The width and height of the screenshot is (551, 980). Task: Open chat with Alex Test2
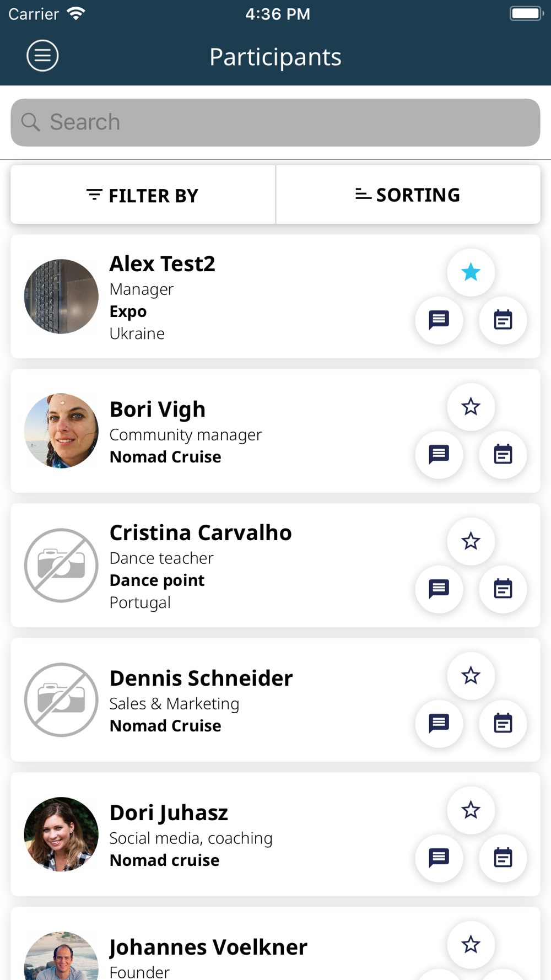click(439, 320)
